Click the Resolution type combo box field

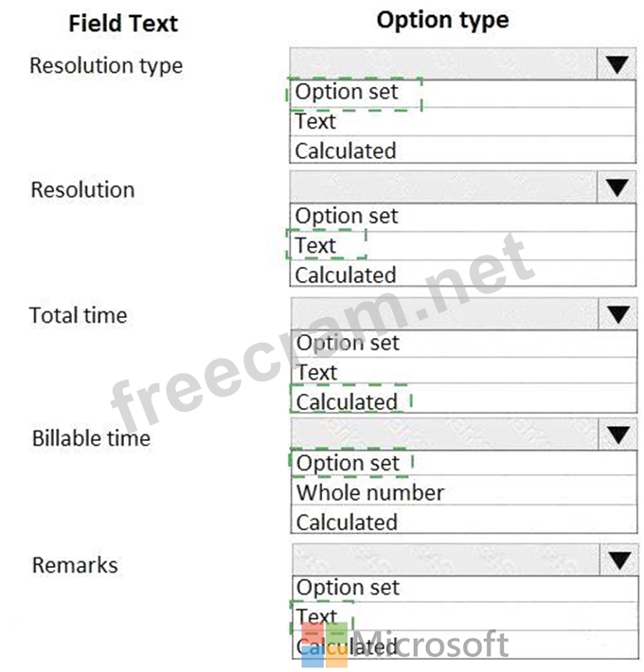click(x=443, y=64)
